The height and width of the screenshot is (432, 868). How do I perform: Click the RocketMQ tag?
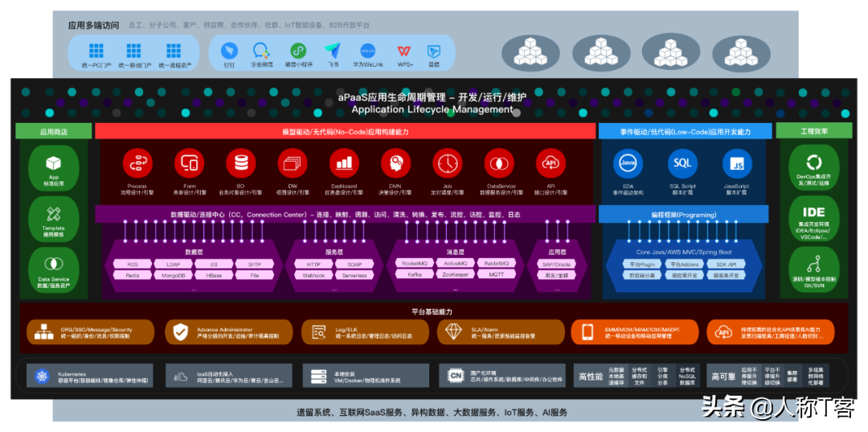tap(413, 263)
